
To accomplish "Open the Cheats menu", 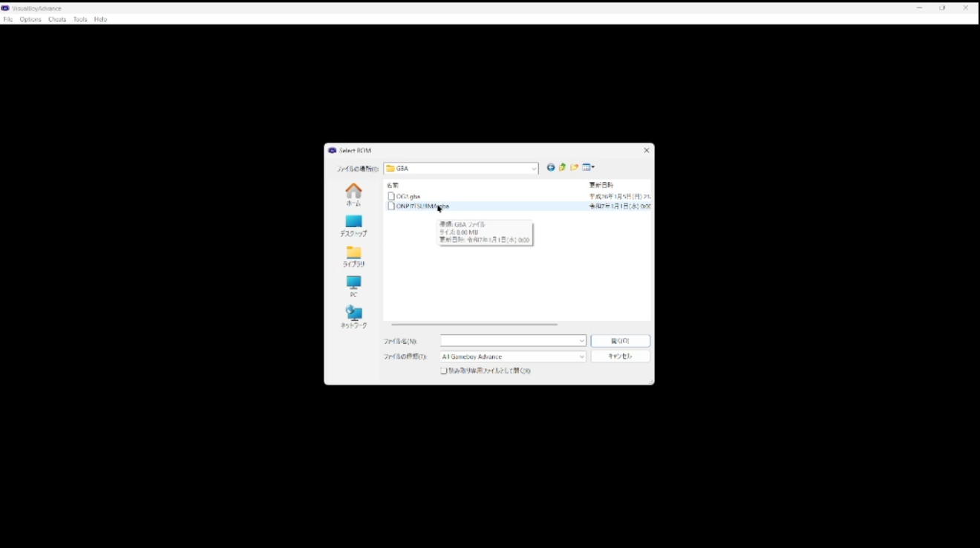I will pos(57,19).
